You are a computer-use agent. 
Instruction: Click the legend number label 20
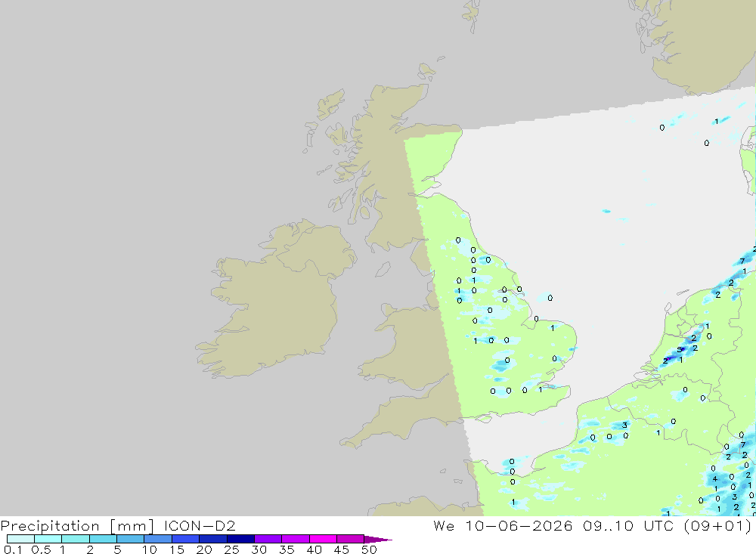204,549
